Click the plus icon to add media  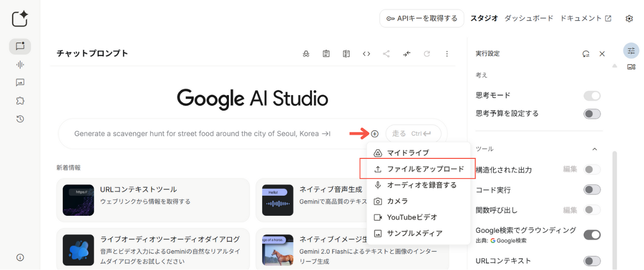click(x=374, y=134)
